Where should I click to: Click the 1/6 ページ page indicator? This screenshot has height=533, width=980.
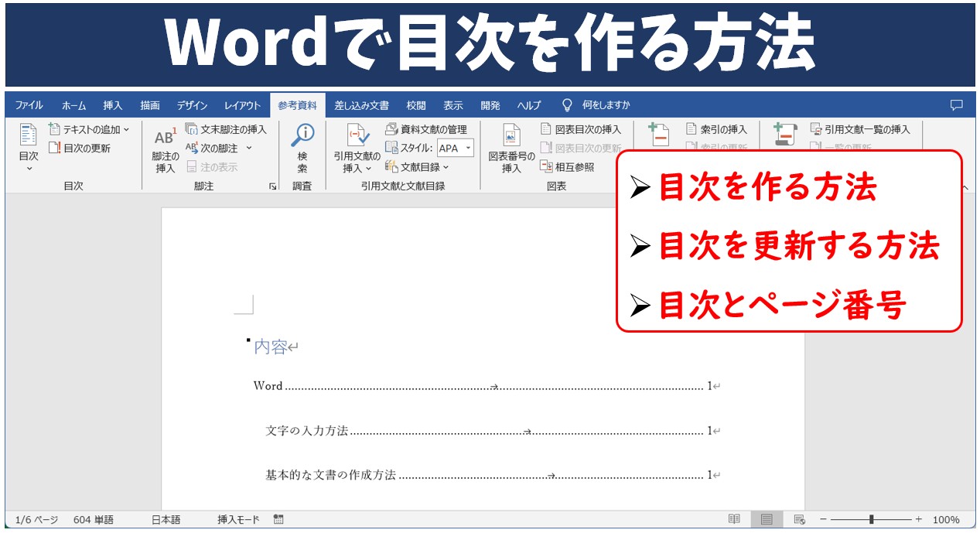[x=36, y=520]
